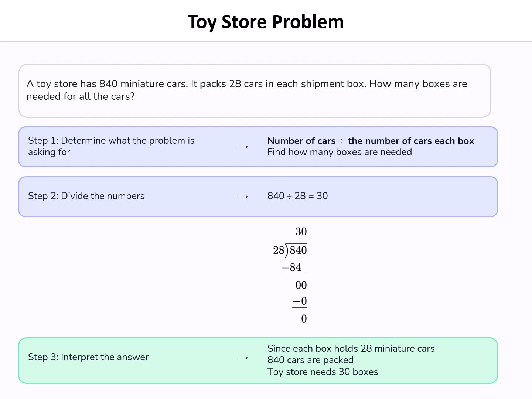The height and width of the screenshot is (399, 532).
Task: Click the dividend 840 under division bracket
Action: coord(298,250)
